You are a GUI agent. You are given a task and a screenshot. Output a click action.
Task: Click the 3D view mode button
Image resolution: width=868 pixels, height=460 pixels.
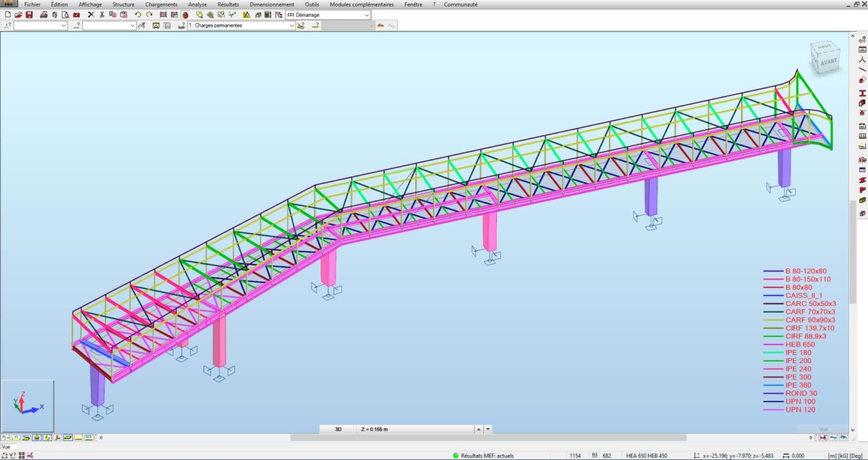pyautogui.click(x=338, y=429)
